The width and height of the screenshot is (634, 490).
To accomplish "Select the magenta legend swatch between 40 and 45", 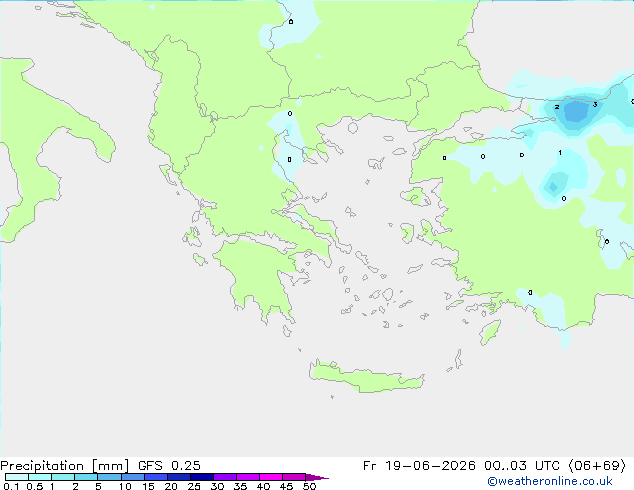I will click(271, 477).
